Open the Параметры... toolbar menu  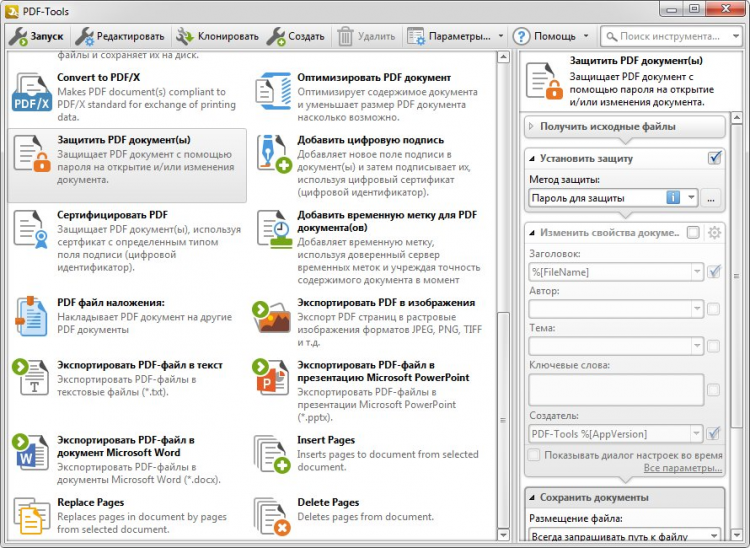point(455,36)
